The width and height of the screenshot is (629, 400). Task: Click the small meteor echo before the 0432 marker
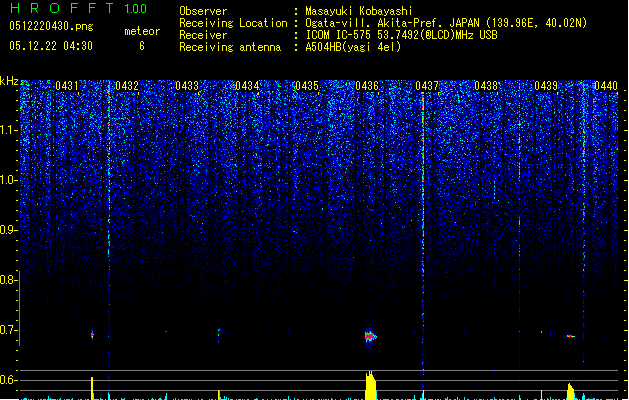[92, 334]
